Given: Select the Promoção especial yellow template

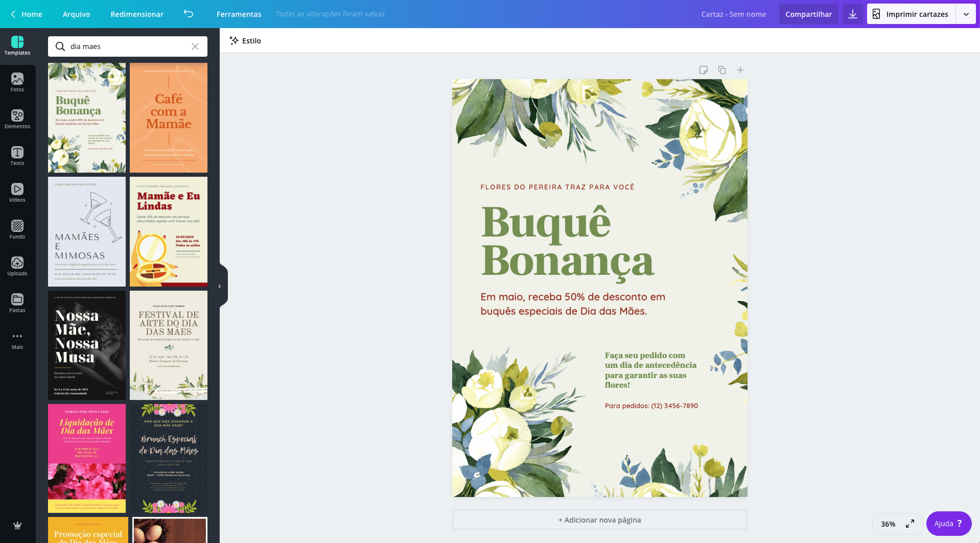Looking at the screenshot, I should point(88,530).
